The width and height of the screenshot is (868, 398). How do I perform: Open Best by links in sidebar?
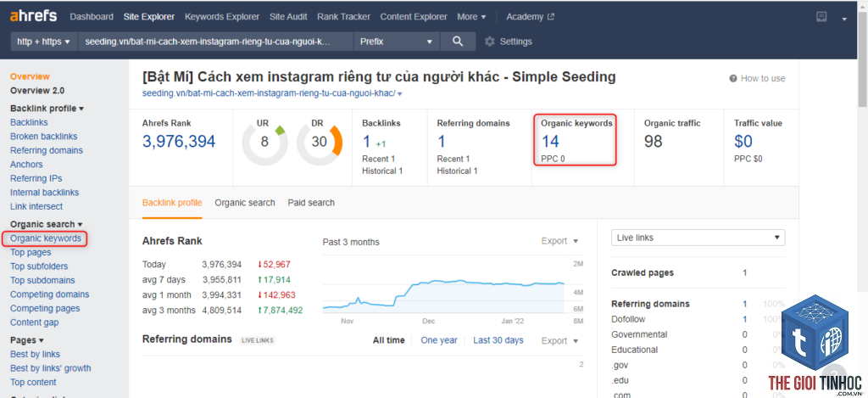[x=35, y=354]
